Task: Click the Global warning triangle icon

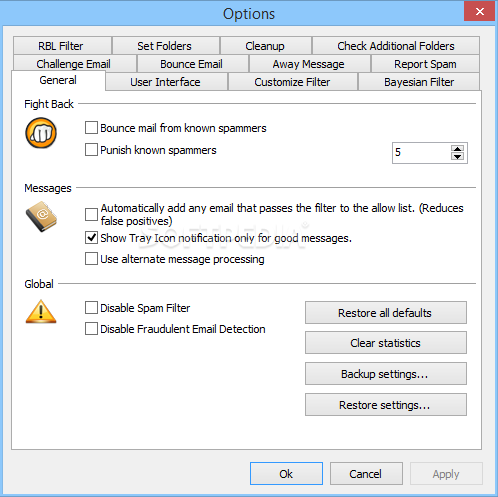Action: coord(41,311)
